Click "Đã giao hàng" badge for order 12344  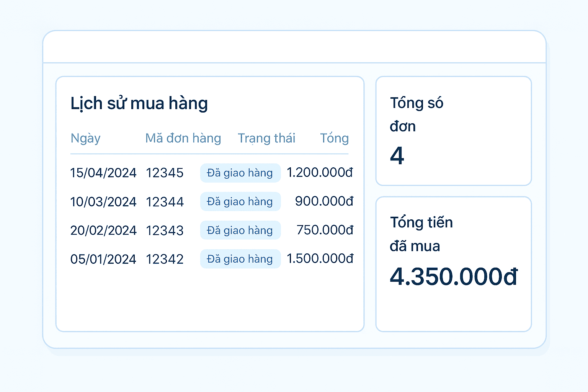[x=240, y=202]
